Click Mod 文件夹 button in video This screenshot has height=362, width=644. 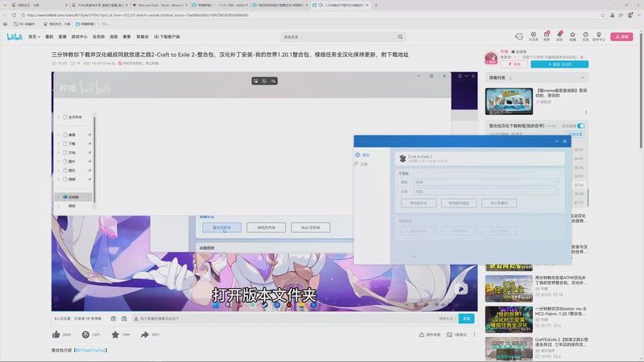point(311,228)
